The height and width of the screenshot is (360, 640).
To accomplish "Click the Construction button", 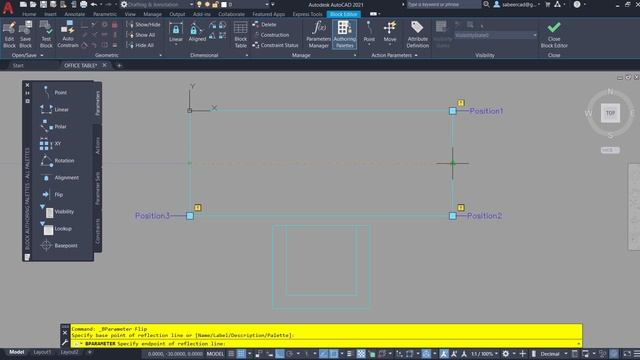I will point(271,35).
